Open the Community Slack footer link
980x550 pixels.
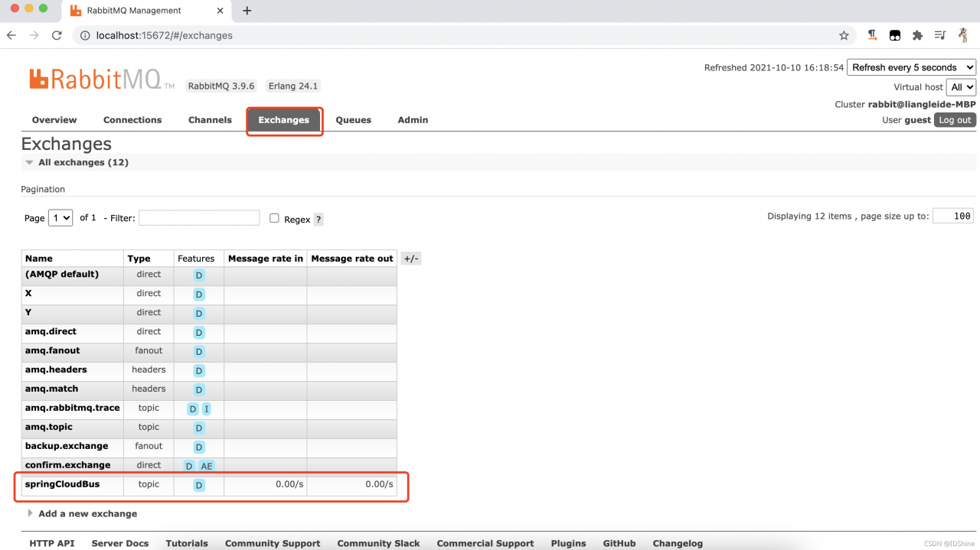click(x=379, y=543)
